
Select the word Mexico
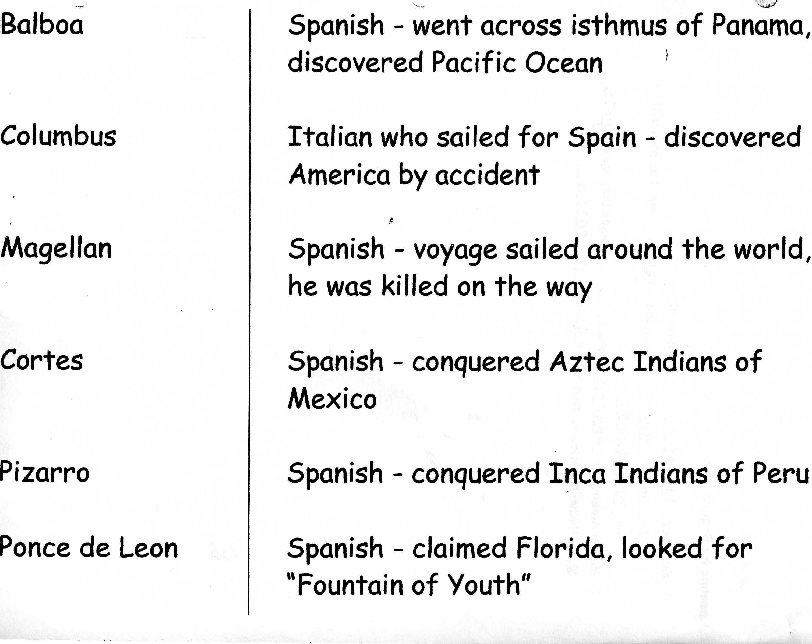(x=332, y=399)
